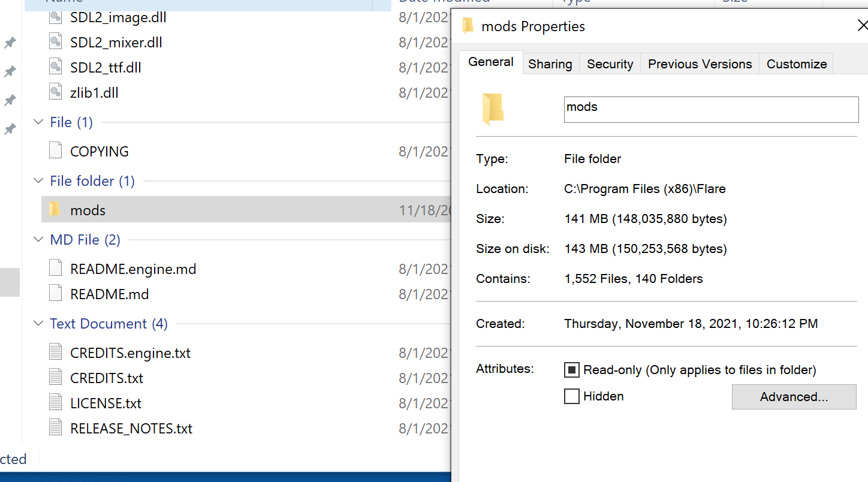
Task: Click the RELEASE_NOTES.txt document icon
Action: tap(55, 428)
